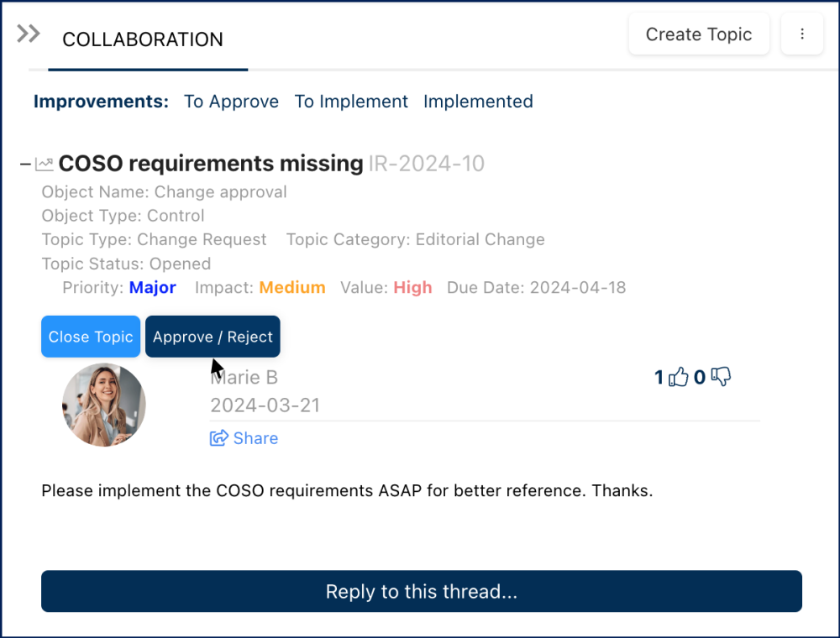The height and width of the screenshot is (638, 840).
Task: Click the improvement chart icon beside topic title
Action: point(45,164)
